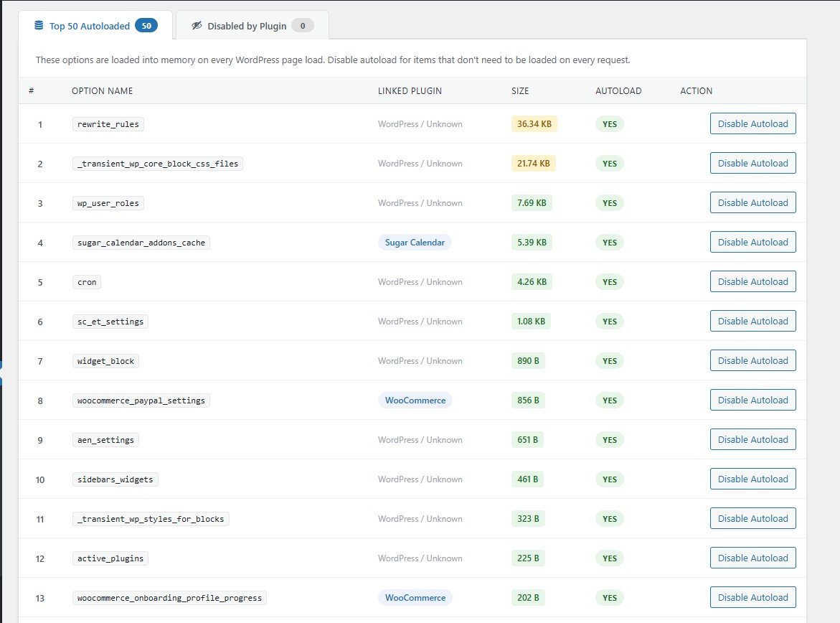Select the active_plugins option name
Viewport: 840px width, 623px height.
click(x=110, y=558)
